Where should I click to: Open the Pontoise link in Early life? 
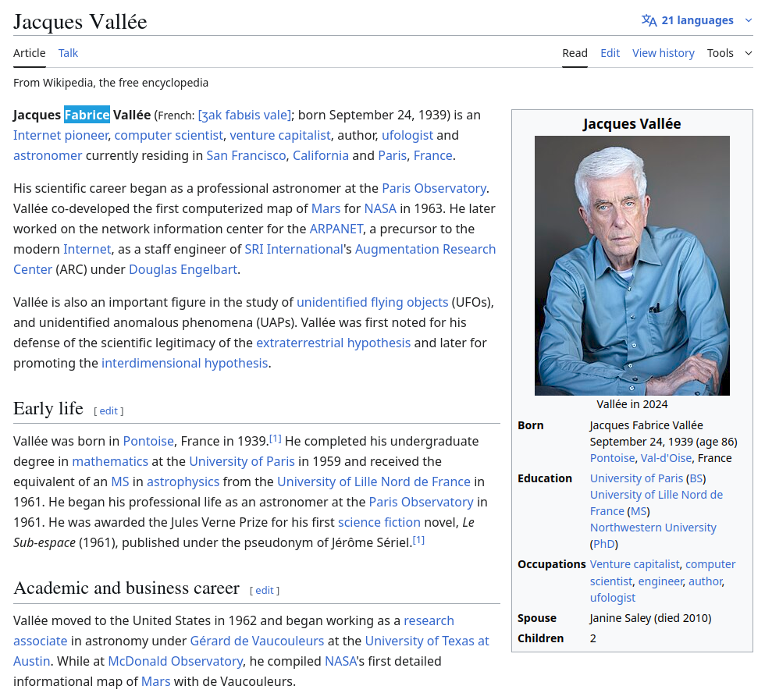[148, 442]
